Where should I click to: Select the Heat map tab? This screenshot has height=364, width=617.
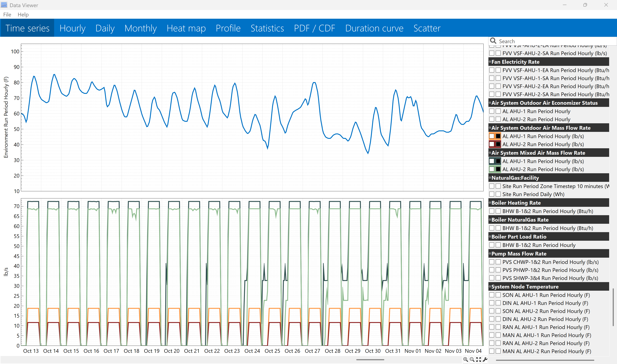(186, 28)
